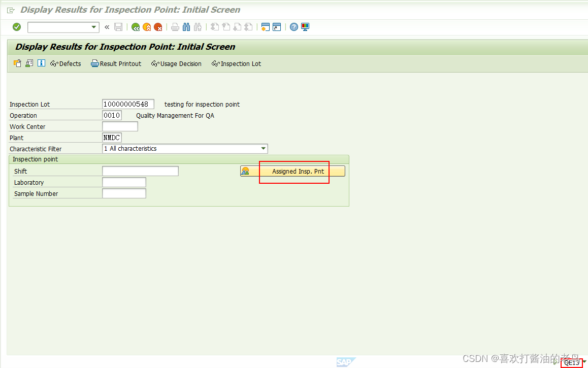588x368 pixels.
Task: Open the Defects button
Action: coord(66,64)
